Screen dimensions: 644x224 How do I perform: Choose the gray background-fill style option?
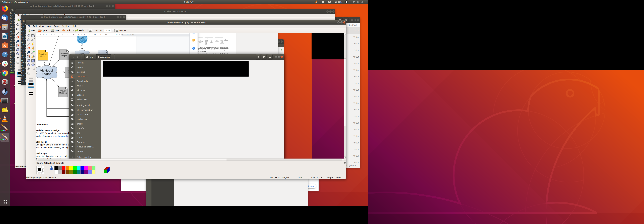tap(31, 81)
